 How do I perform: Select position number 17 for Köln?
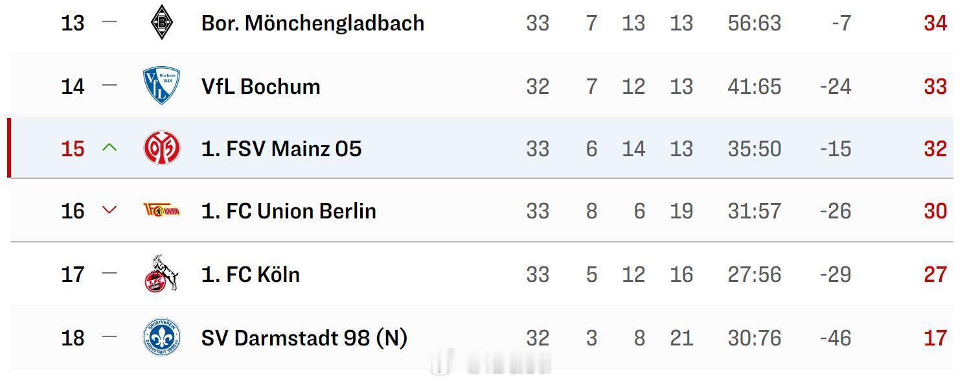click(x=73, y=275)
